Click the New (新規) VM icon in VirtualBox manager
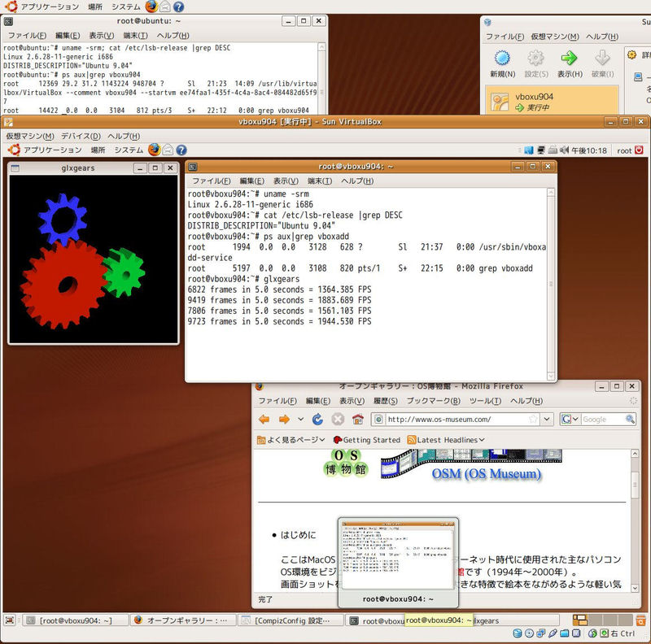 point(502,58)
